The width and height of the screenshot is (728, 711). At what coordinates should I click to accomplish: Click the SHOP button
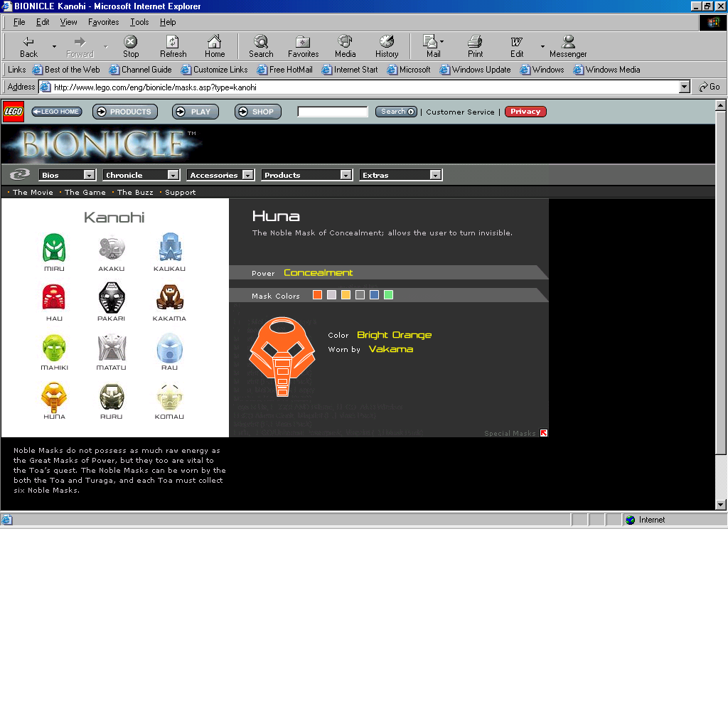point(257,112)
